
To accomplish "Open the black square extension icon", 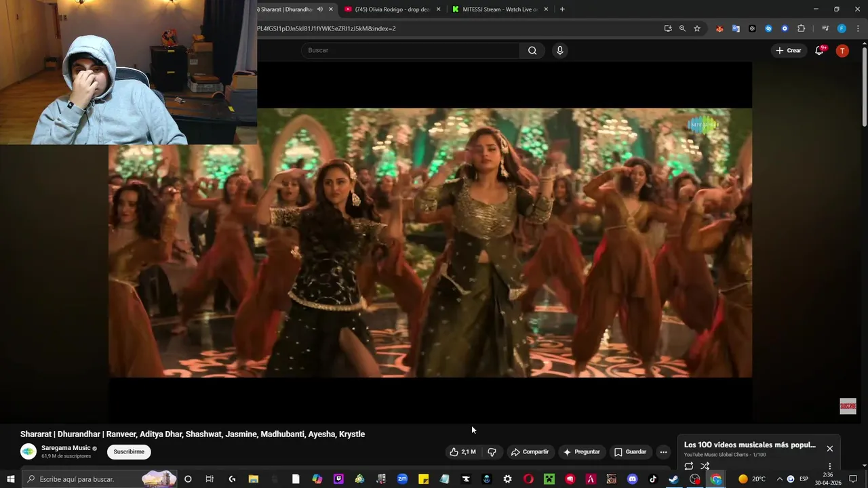I will (752, 28).
